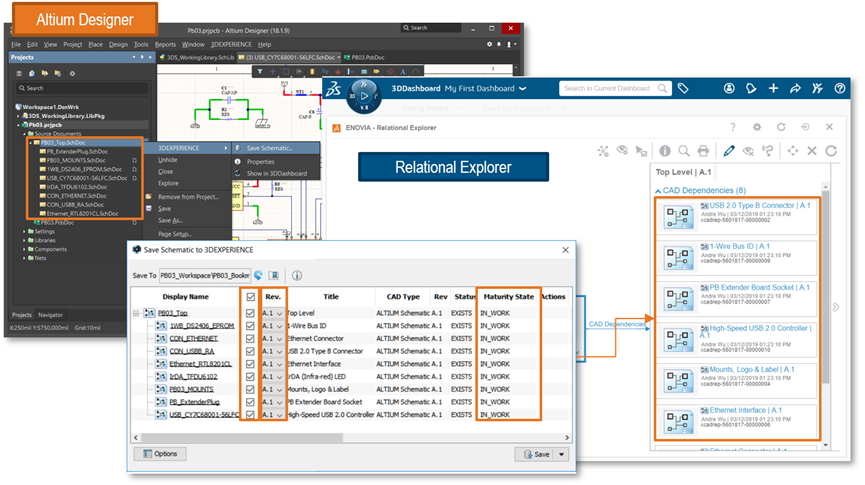Click the info icon in Save Schematic dialog

point(297,275)
